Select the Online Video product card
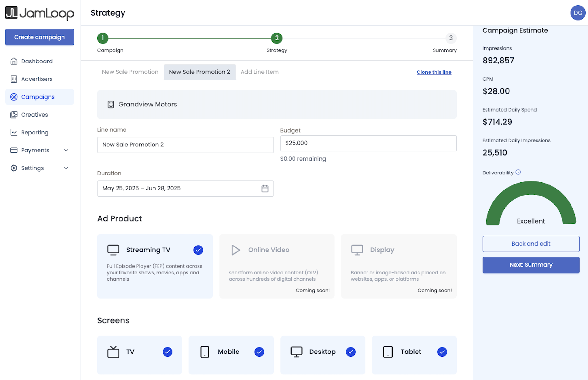 pos(277,266)
